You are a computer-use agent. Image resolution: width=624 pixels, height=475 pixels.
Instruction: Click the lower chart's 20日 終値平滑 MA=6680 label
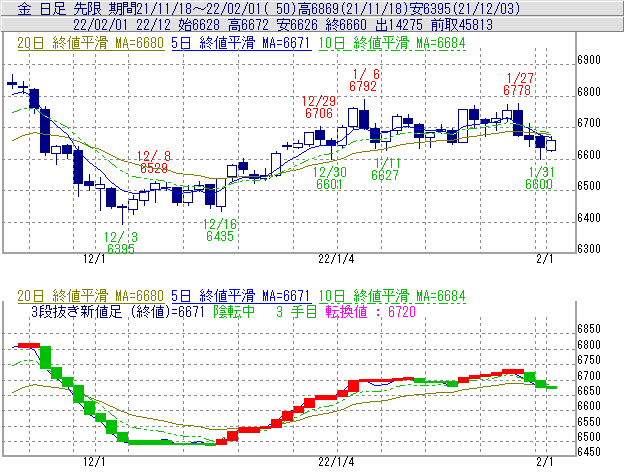[x=90, y=296]
